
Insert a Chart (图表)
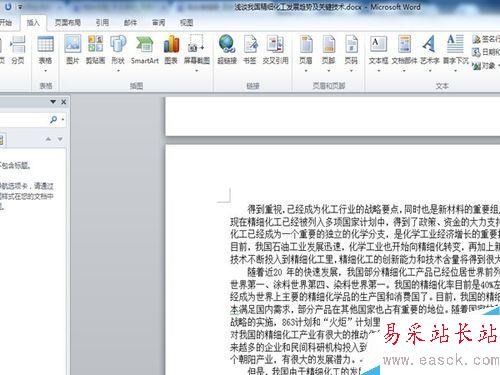click(x=171, y=50)
